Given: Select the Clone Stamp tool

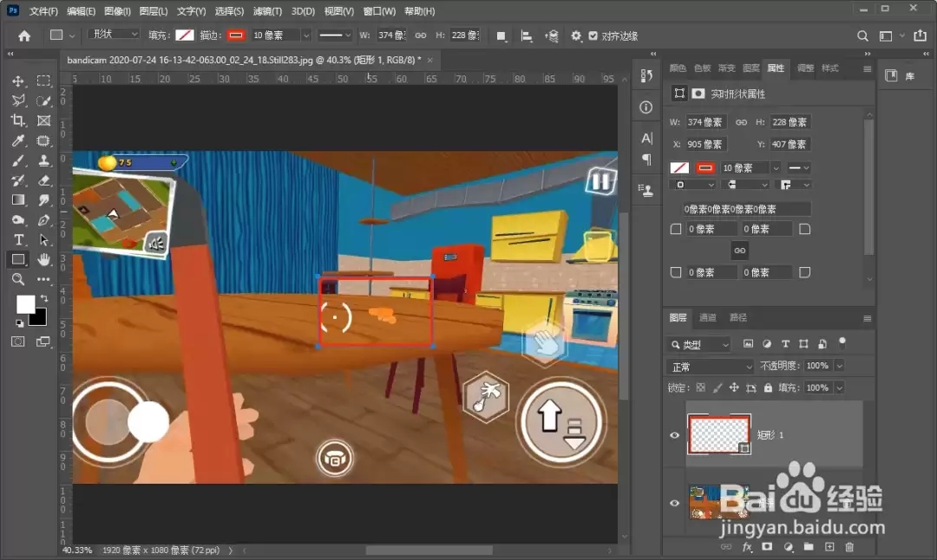Looking at the screenshot, I should (43, 160).
